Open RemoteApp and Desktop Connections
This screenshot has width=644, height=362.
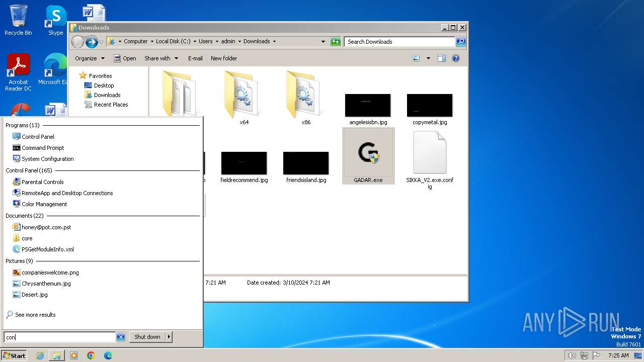pos(62,193)
